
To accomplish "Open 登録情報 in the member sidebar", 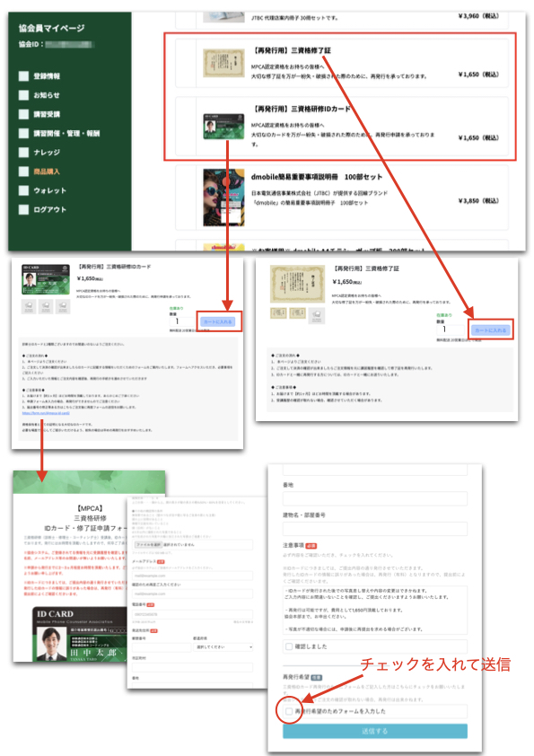I will 47,76.
